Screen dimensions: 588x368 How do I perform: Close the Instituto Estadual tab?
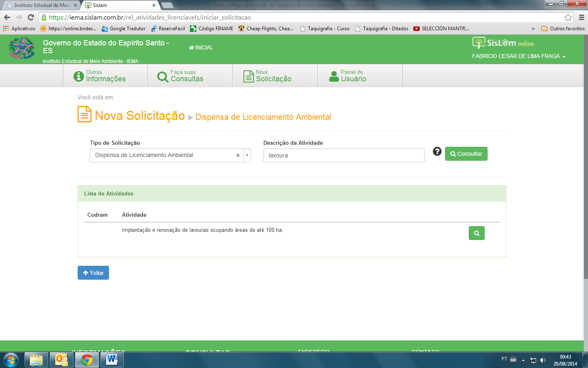[76, 5]
